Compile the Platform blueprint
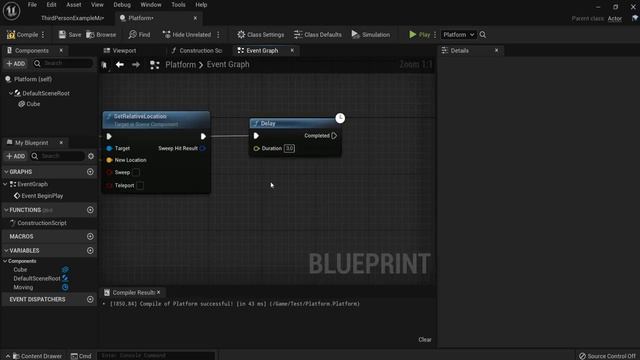640x360 pixels. (22, 35)
